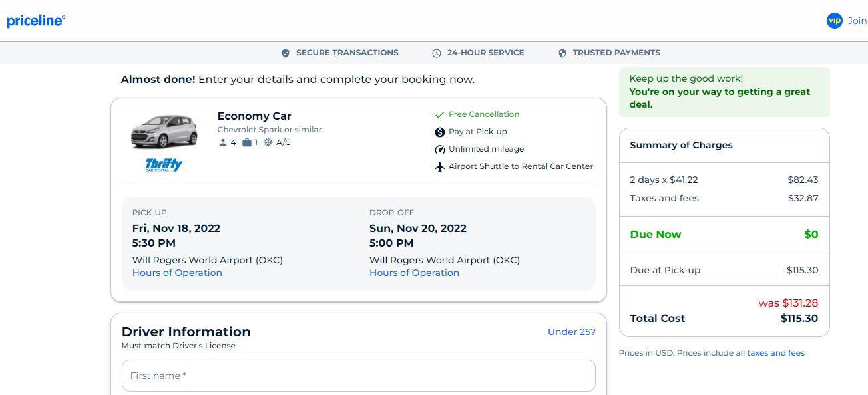
Task: Click the Secure Transactions shield icon
Action: tap(286, 53)
